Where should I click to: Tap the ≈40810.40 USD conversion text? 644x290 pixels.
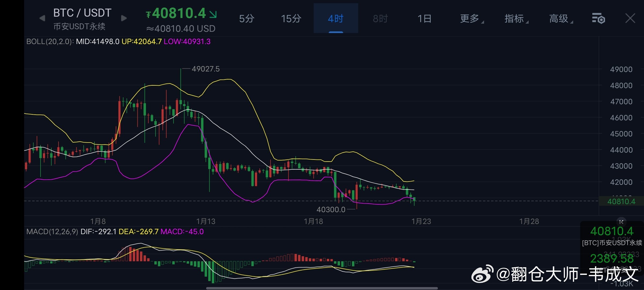click(181, 28)
